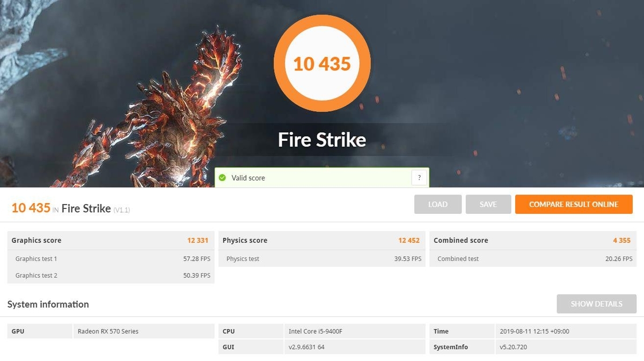
Task: Select the Physics test row label
Action: (x=243, y=258)
